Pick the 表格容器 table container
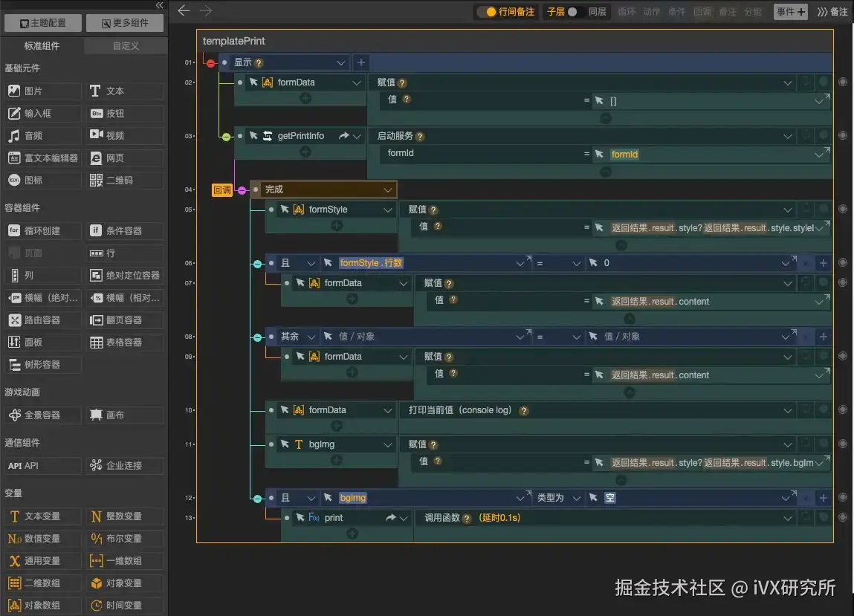Viewport: 854px width, 616px height. tap(125, 343)
